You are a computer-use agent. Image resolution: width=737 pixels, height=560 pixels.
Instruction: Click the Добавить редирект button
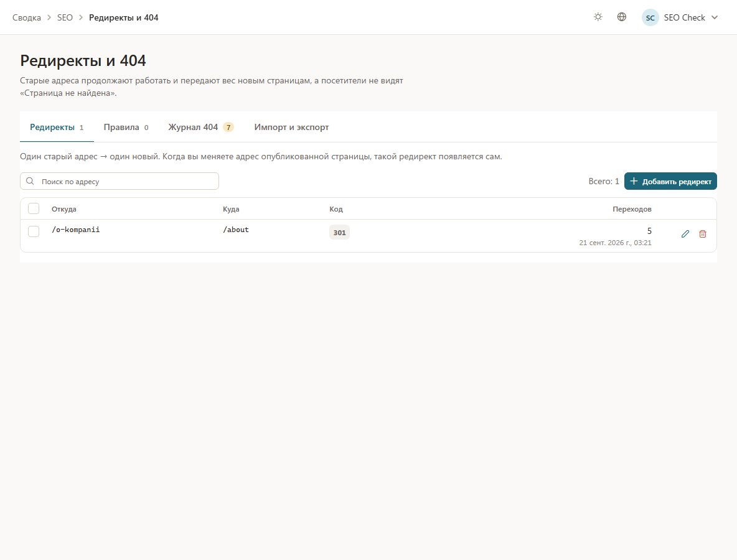click(670, 181)
